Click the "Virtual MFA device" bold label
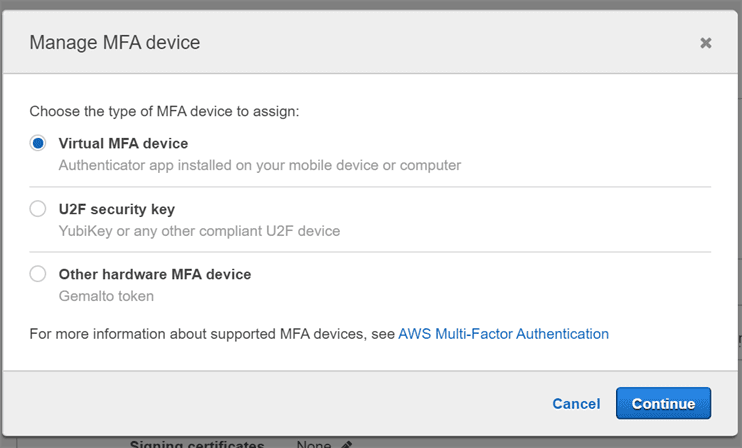The height and width of the screenshot is (448, 742). [123, 143]
